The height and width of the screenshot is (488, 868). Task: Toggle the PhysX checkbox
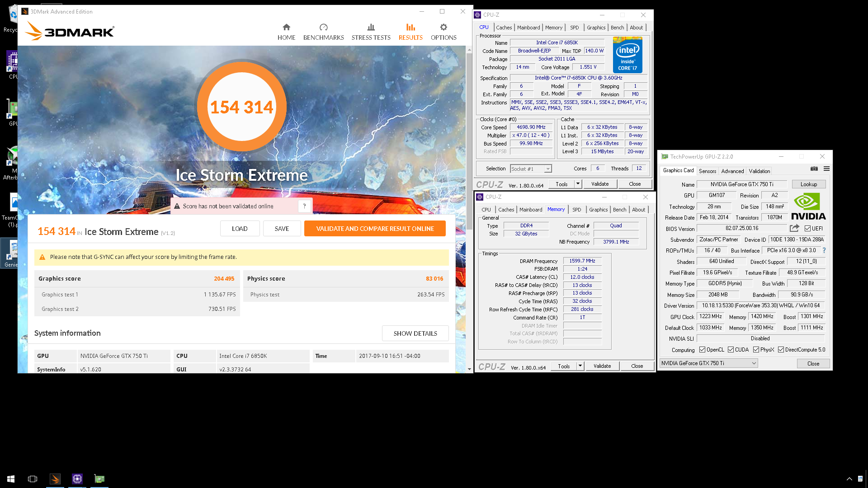(756, 350)
